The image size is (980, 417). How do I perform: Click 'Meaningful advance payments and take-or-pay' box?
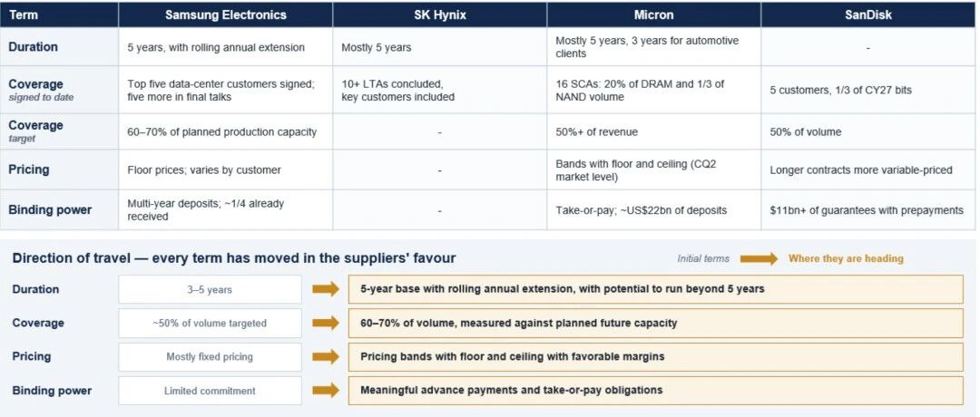pyautogui.click(x=656, y=391)
